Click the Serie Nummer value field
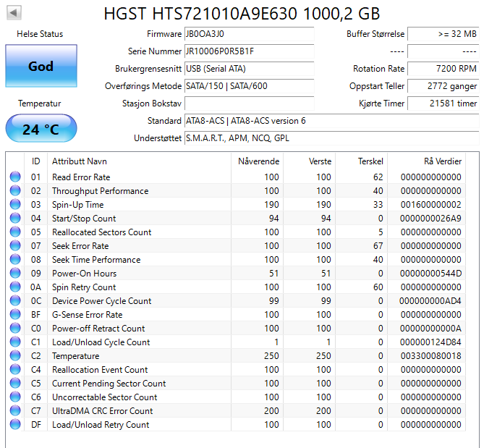This screenshot has height=448, width=484. [249, 51]
